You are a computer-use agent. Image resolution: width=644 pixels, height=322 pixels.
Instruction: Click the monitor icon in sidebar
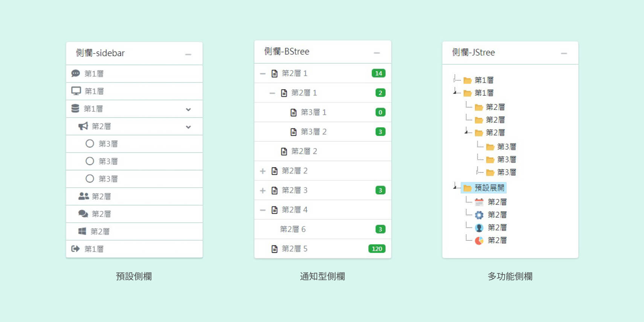pos(76,91)
